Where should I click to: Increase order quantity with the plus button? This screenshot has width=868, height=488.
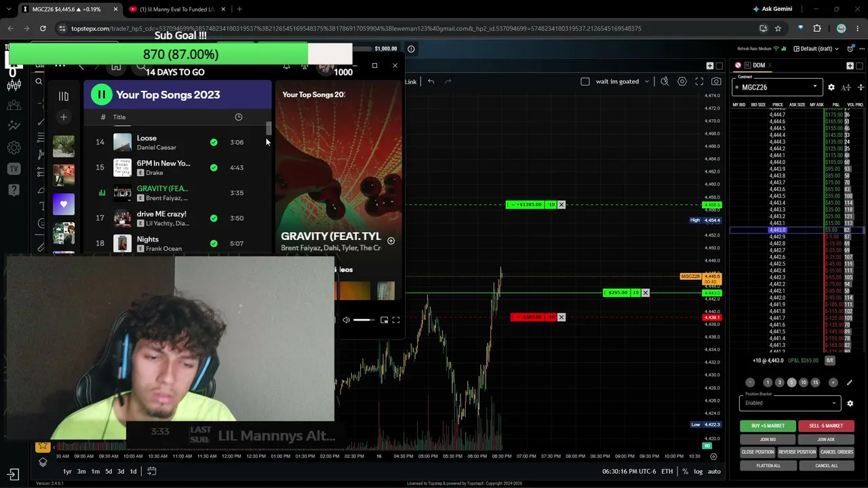click(x=833, y=382)
